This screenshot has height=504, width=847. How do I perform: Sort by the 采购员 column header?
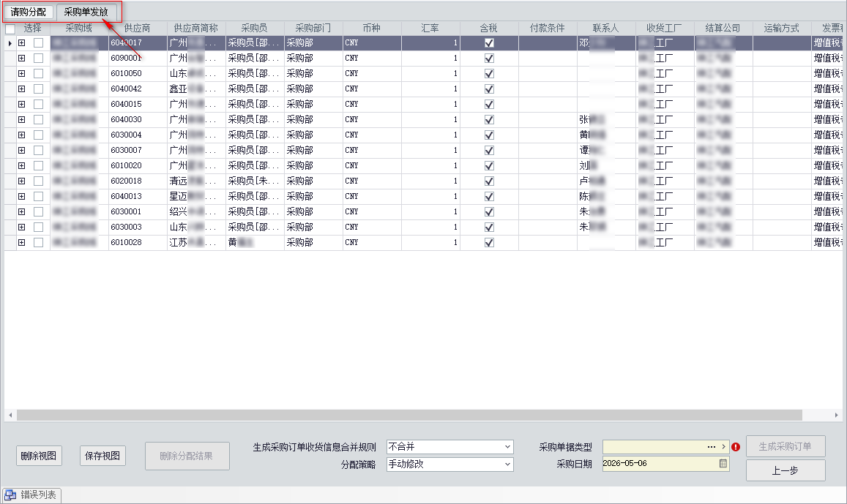click(255, 28)
